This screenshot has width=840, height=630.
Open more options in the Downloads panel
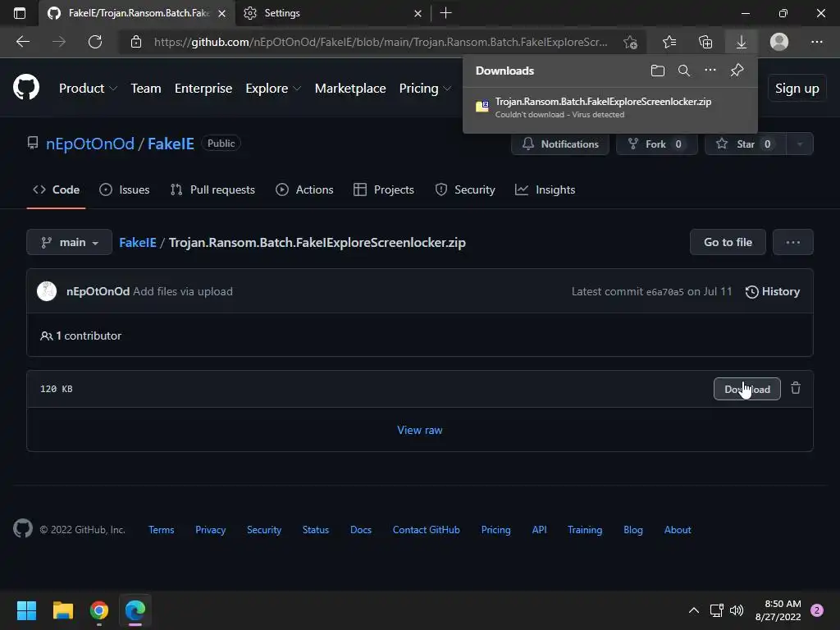[710, 71]
